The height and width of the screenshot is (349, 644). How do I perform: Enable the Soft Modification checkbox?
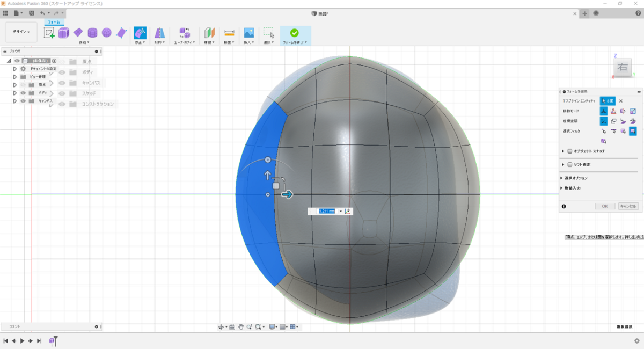pyautogui.click(x=570, y=164)
